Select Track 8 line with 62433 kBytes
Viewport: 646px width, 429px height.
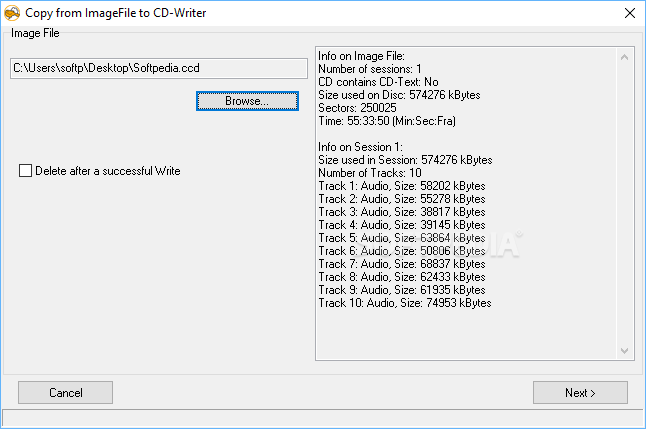click(x=402, y=277)
